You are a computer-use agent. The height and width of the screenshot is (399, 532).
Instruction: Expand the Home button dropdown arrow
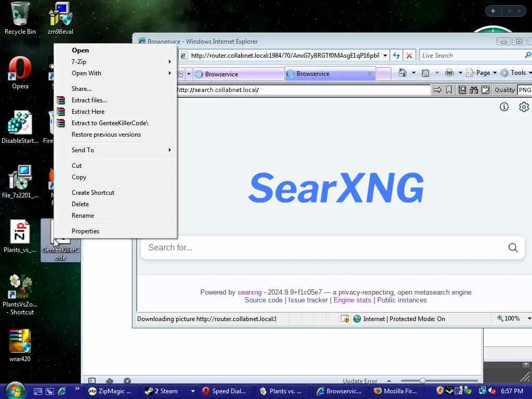[414, 73]
